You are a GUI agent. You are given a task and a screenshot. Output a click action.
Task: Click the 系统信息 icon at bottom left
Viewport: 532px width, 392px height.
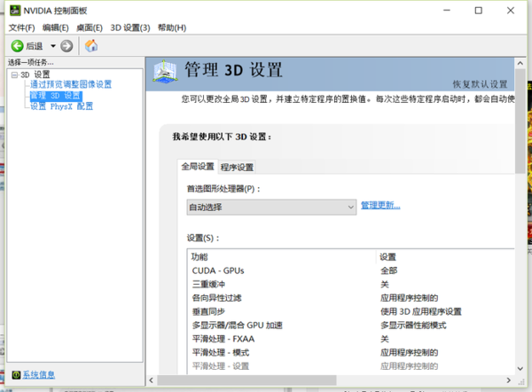(x=16, y=374)
